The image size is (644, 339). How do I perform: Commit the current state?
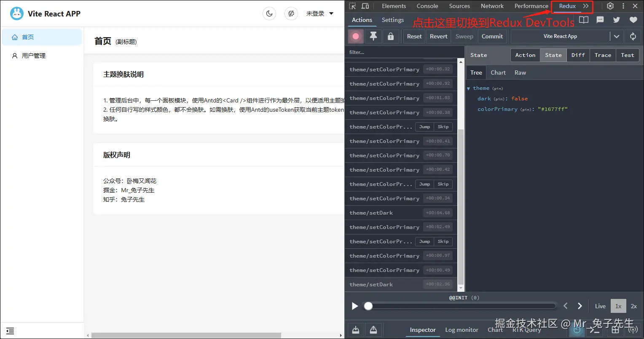(x=492, y=36)
